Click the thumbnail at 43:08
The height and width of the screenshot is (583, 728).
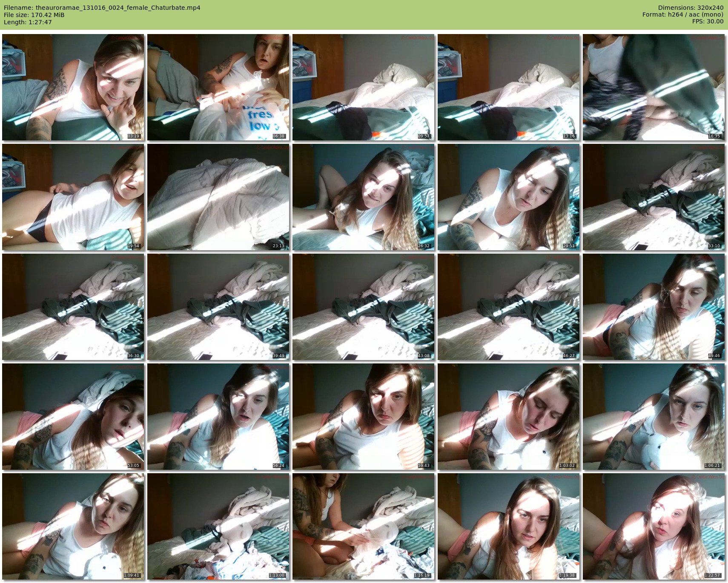[x=363, y=307]
